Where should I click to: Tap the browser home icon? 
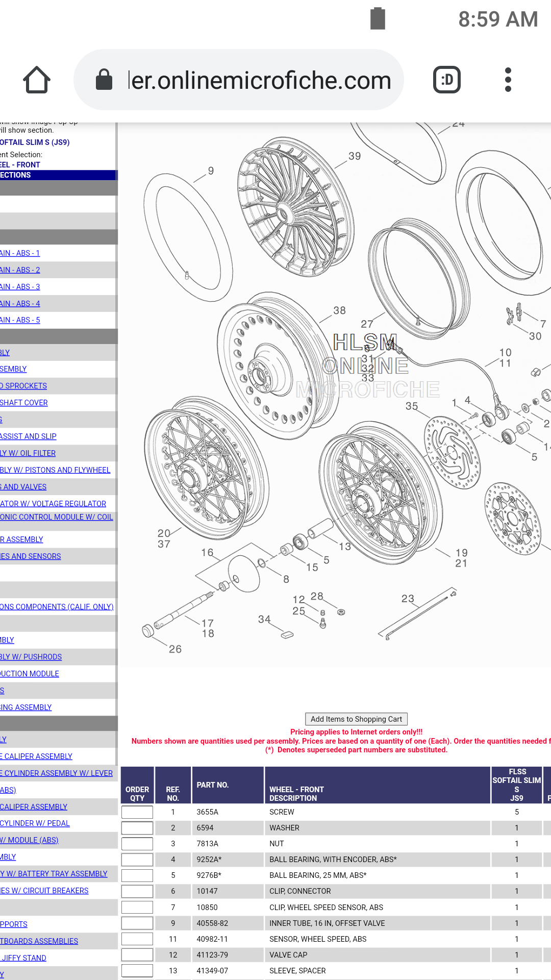(x=37, y=80)
